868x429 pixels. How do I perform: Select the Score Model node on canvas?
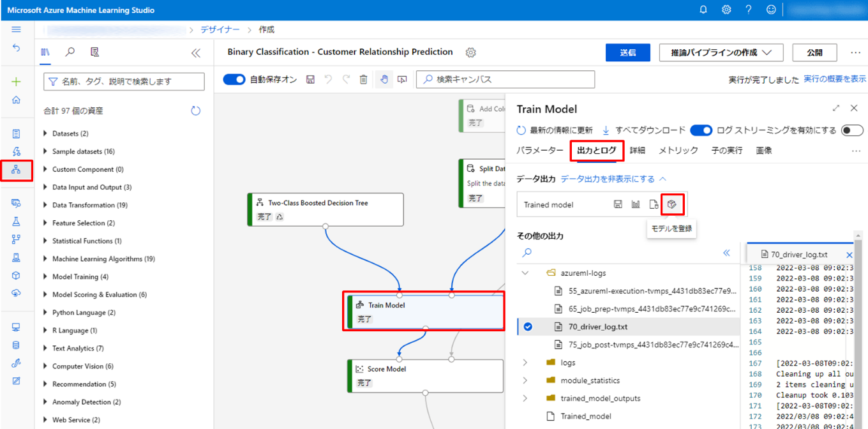pyautogui.click(x=425, y=375)
